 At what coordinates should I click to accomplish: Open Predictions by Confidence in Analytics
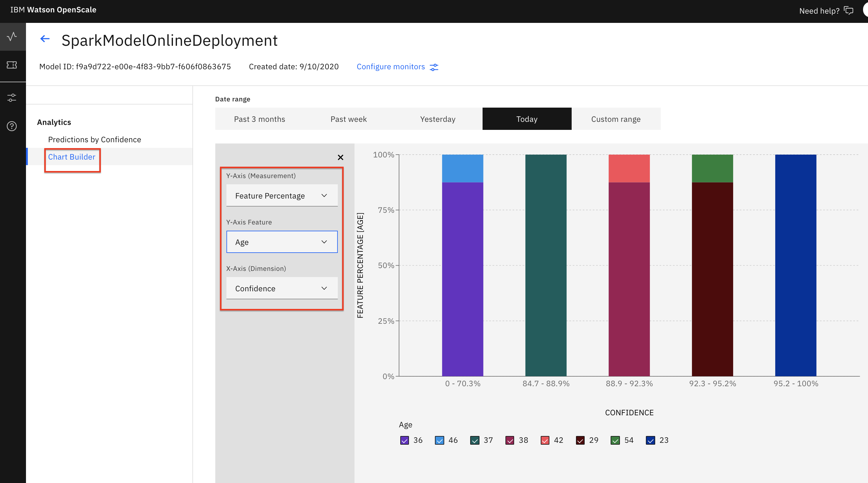[94, 139]
